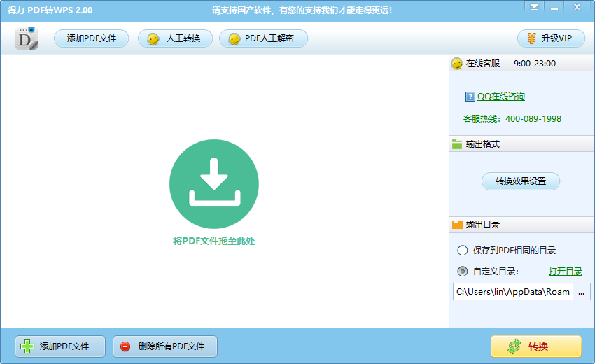Minimize the 得力 PDF转WPS window
595x364 pixels.
click(x=554, y=7)
